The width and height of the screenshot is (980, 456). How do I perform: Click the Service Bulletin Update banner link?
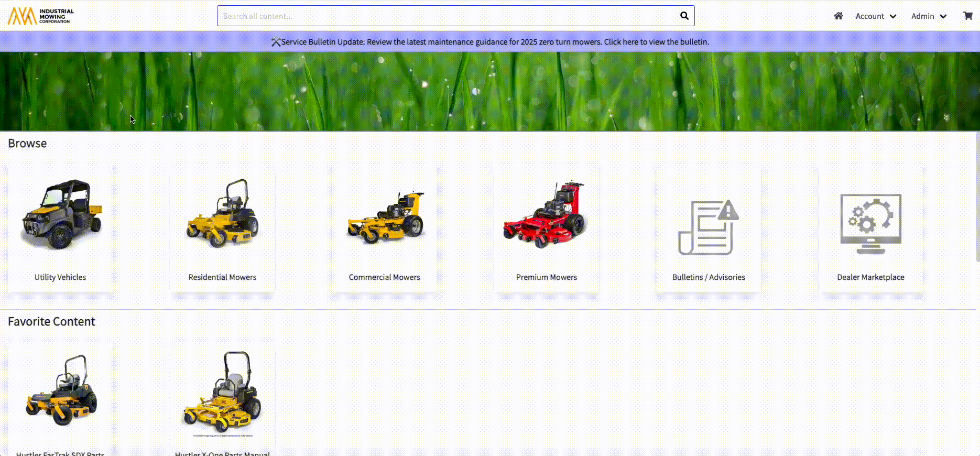coord(495,42)
